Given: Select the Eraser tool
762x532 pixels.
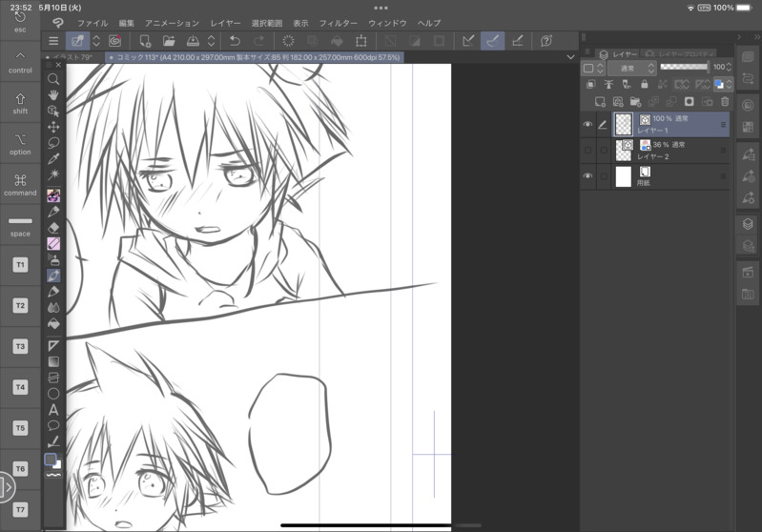Looking at the screenshot, I should (53, 227).
